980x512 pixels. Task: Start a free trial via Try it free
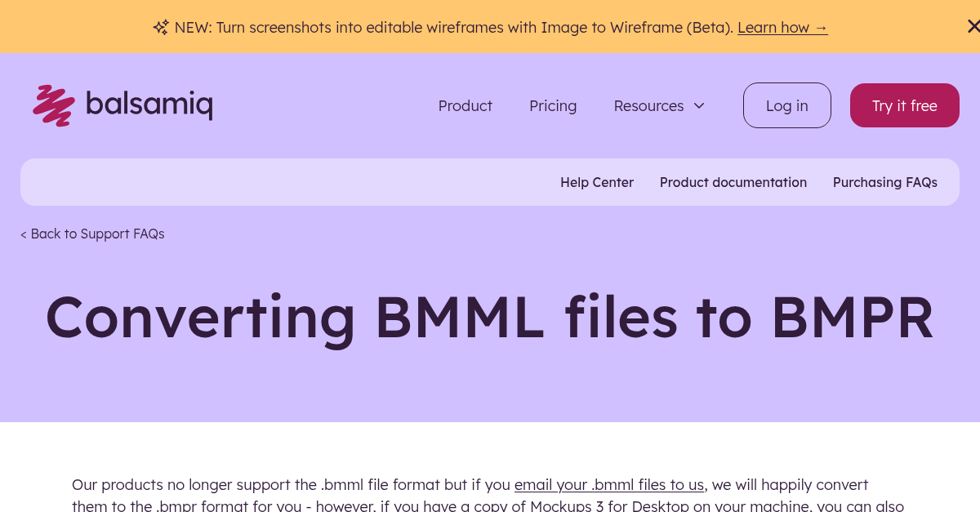coord(904,105)
